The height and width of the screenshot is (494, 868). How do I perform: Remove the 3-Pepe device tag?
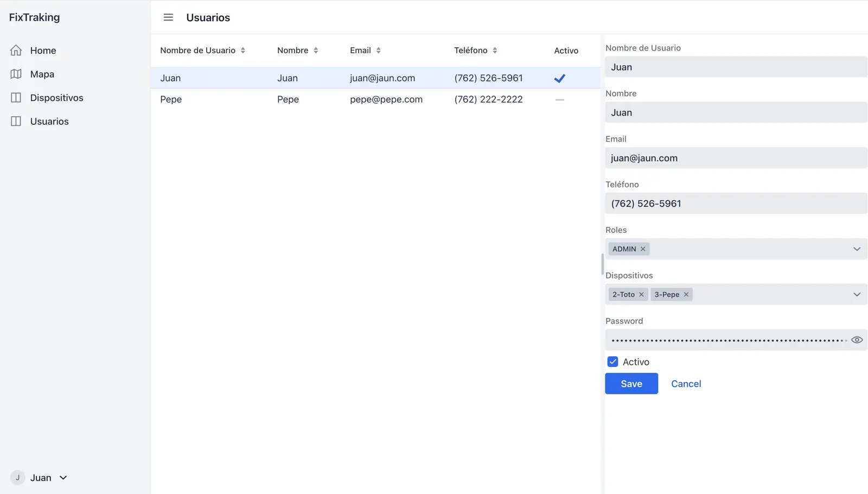(x=686, y=295)
